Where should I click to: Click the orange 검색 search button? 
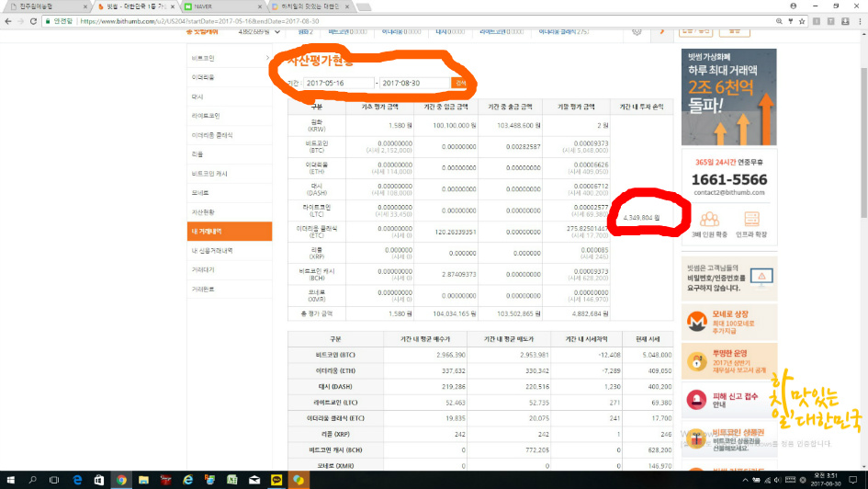coord(460,83)
